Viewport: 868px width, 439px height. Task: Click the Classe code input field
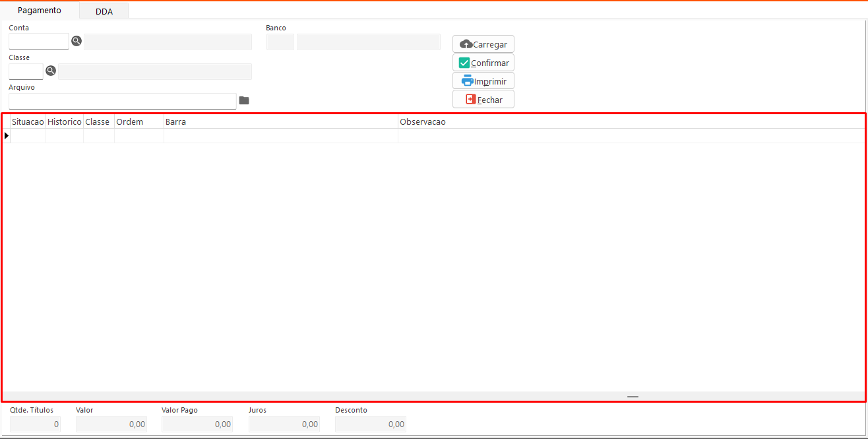click(26, 71)
